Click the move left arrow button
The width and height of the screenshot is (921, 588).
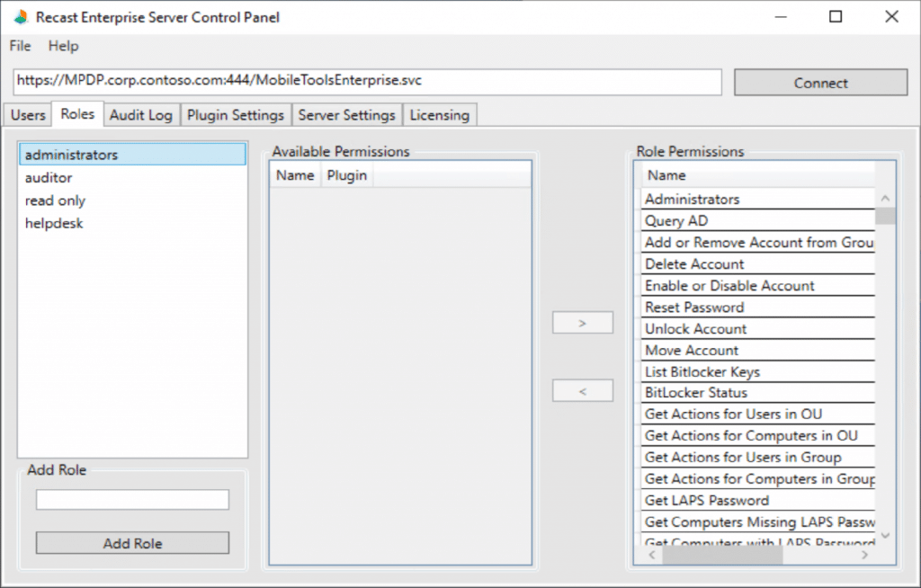pos(583,391)
